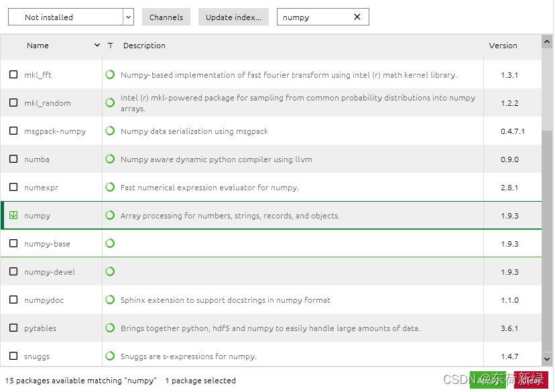Tick the pytables package checkbox
The height and width of the screenshot is (392, 555).
coord(13,328)
